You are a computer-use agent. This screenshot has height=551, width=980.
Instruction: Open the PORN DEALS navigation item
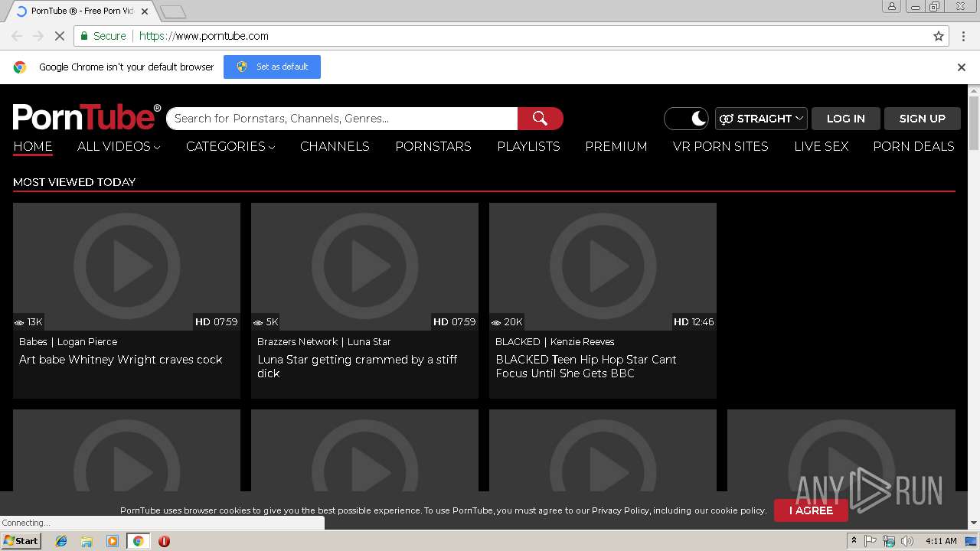(x=913, y=146)
